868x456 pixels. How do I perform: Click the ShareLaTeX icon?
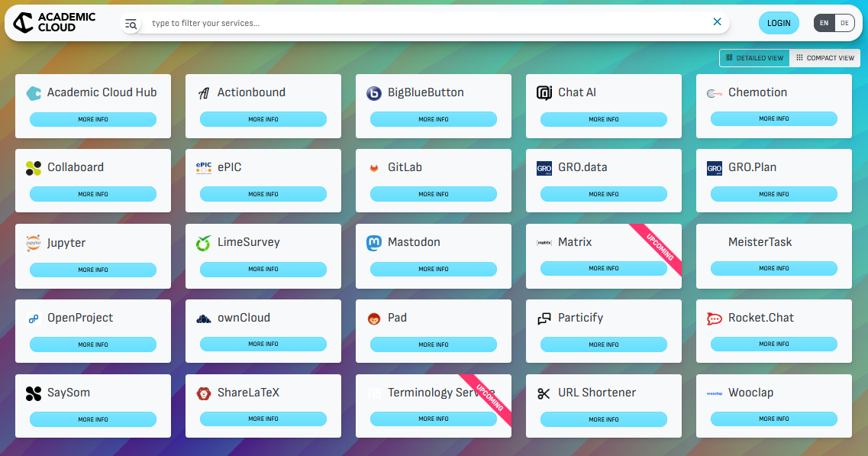pyautogui.click(x=204, y=393)
